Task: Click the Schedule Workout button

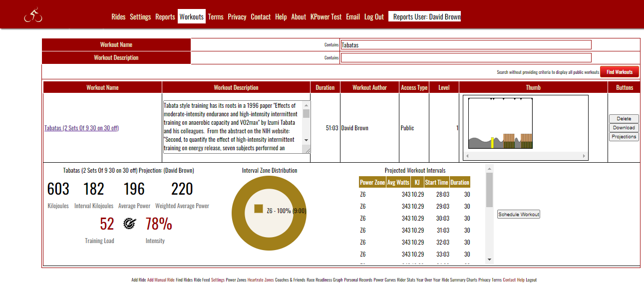Action: (x=519, y=214)
